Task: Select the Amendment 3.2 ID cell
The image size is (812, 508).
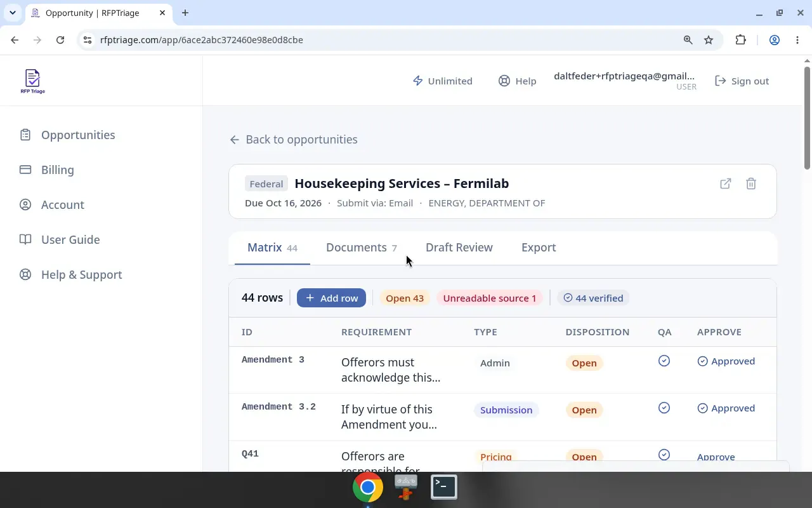Action: pos(278,406)
